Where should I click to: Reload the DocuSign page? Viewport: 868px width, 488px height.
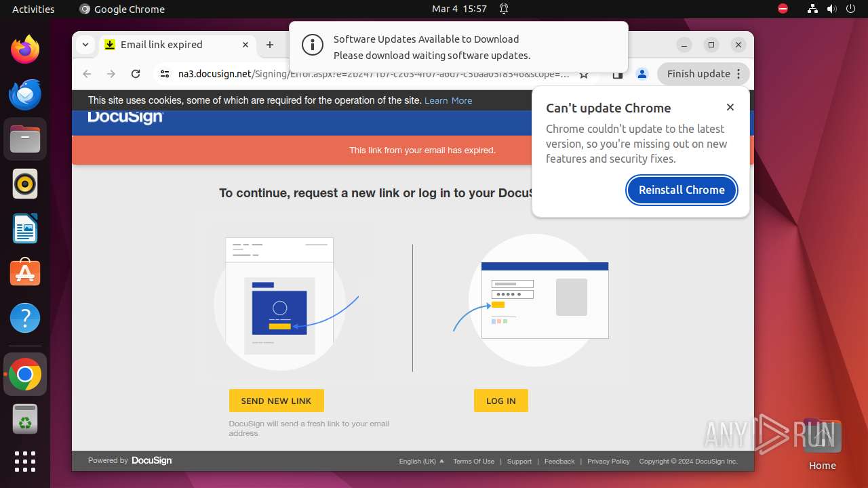[136, 74]
